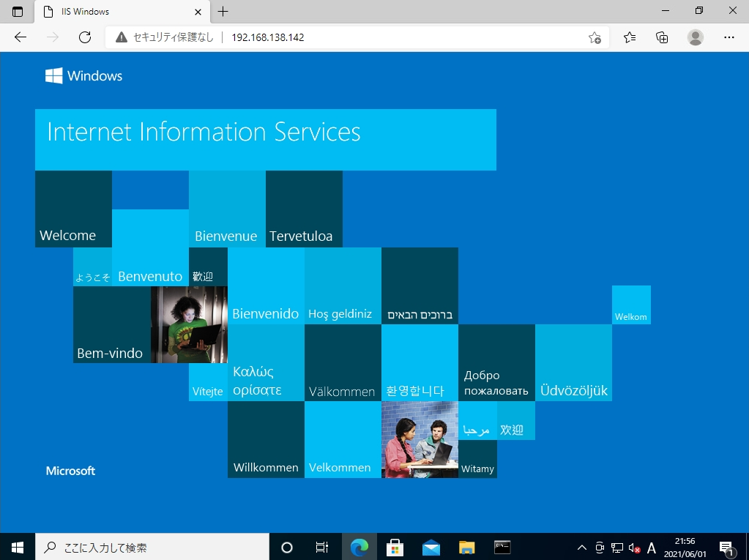749x560 pixels.
Task: Open Cortana from the taskbar
Action: click(x=286, y=547)
